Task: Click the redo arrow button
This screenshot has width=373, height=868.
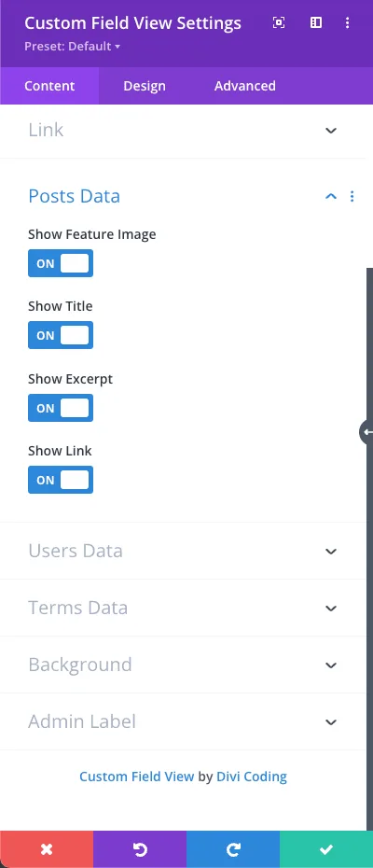Action: tap(233, 849)
